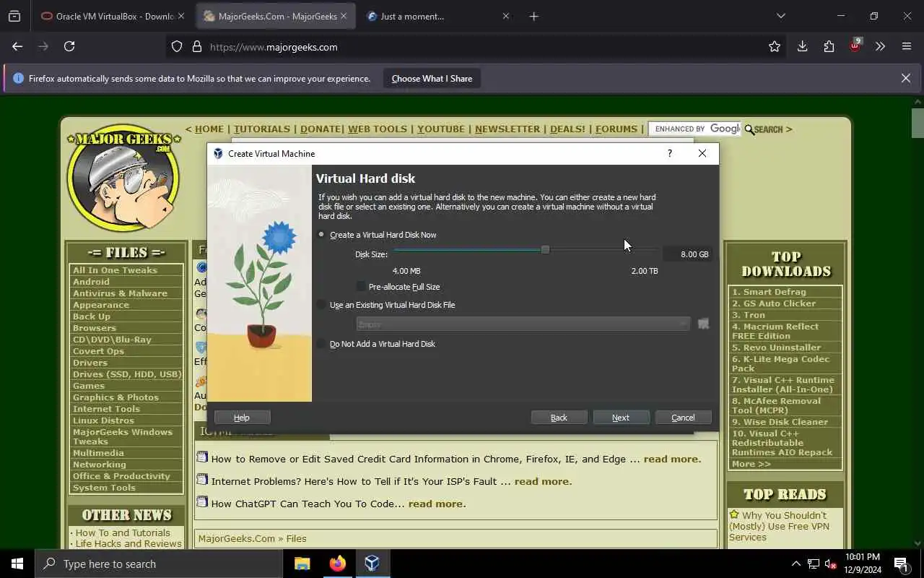Click the taskbar search box
This screenshot has width=924, height=578.
[159, 564]
